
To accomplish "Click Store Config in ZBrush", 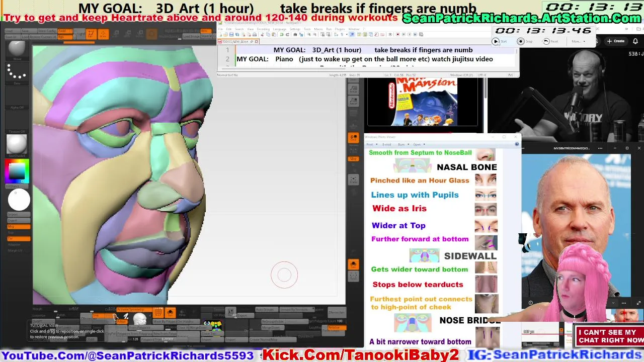I will pos(47,31).
